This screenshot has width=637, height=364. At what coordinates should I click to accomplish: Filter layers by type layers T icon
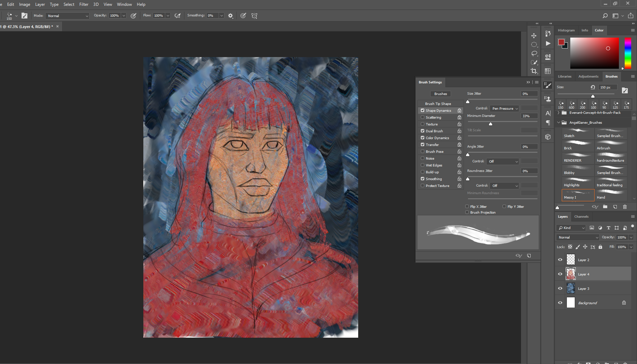(x=608, y=228)
